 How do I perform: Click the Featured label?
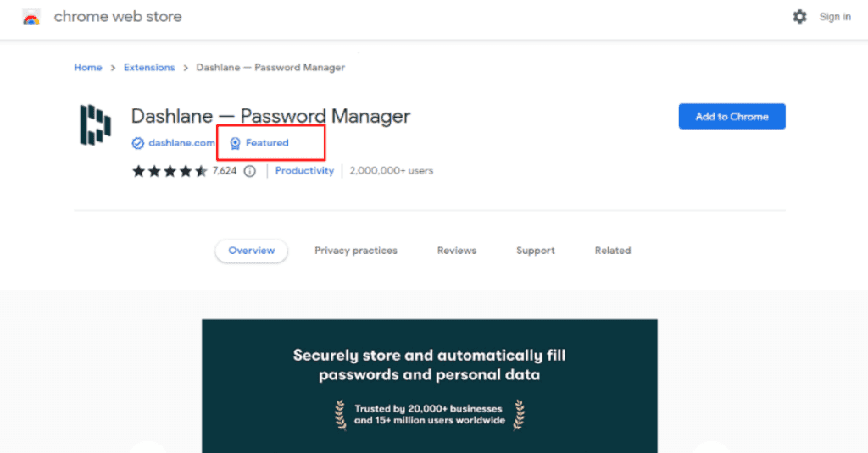(267, 143)
